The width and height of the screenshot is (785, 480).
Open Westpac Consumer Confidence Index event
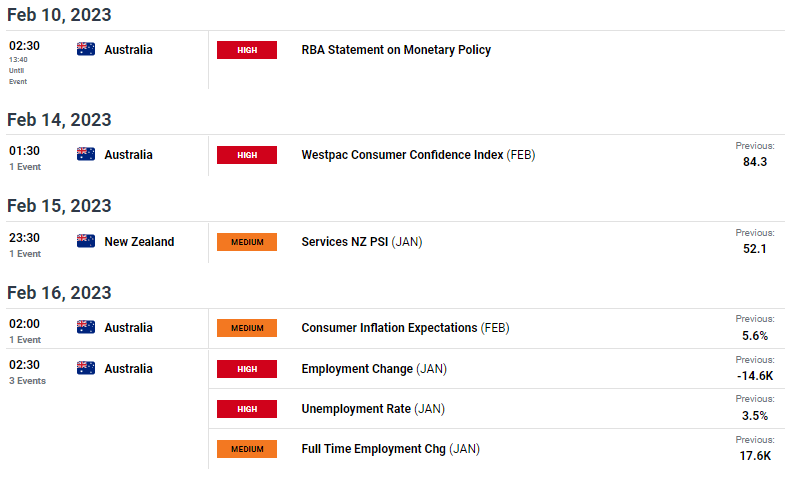pyautogui.click(x=418, y=155)
